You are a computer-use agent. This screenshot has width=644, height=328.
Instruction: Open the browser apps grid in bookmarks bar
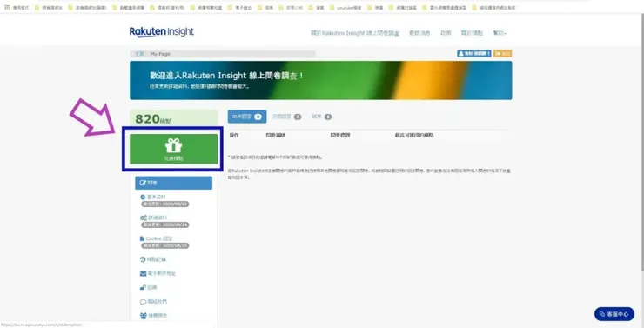(x=7, y=7)
